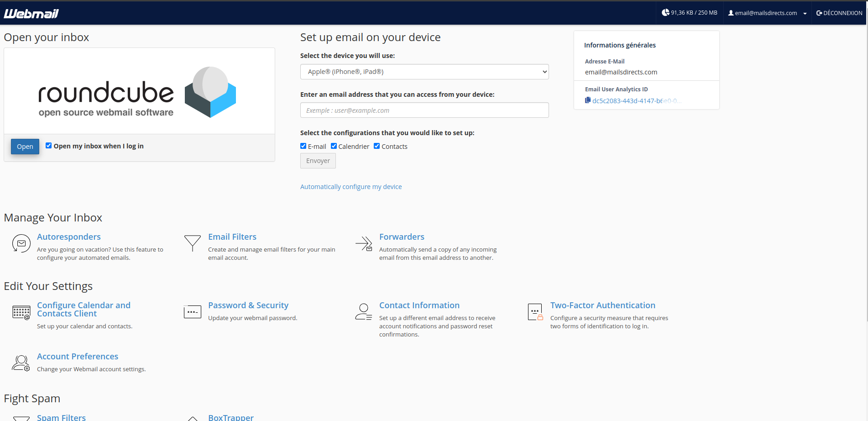
Task: Click the Email User Analytics ID value
Action: coord(637,101)
